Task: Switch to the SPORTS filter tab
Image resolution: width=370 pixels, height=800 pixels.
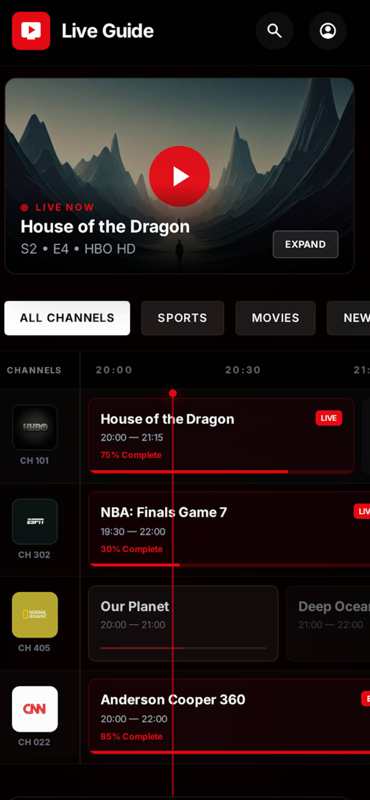Action: pyautogui.click(x=182, y=318)
